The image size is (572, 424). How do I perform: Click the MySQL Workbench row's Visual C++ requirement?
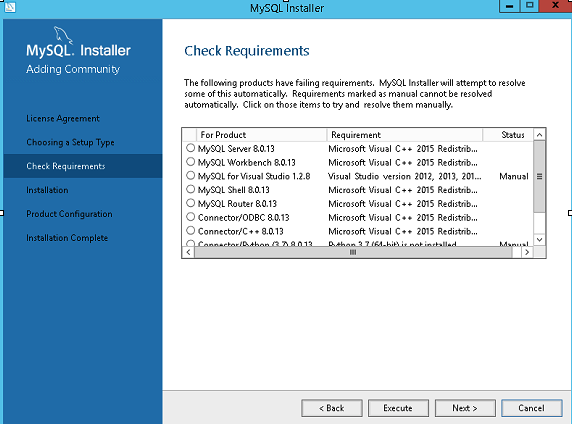click(403, 162)
